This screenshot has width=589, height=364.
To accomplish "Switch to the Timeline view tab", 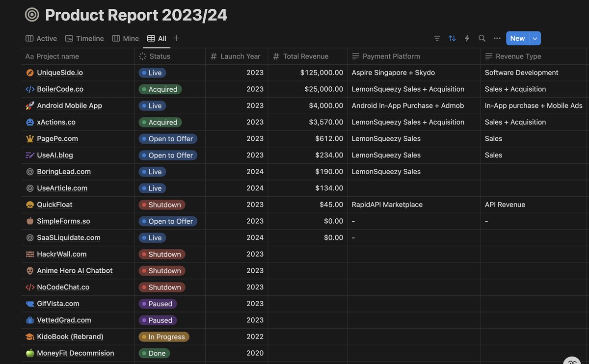I will (x=84, y=38).
